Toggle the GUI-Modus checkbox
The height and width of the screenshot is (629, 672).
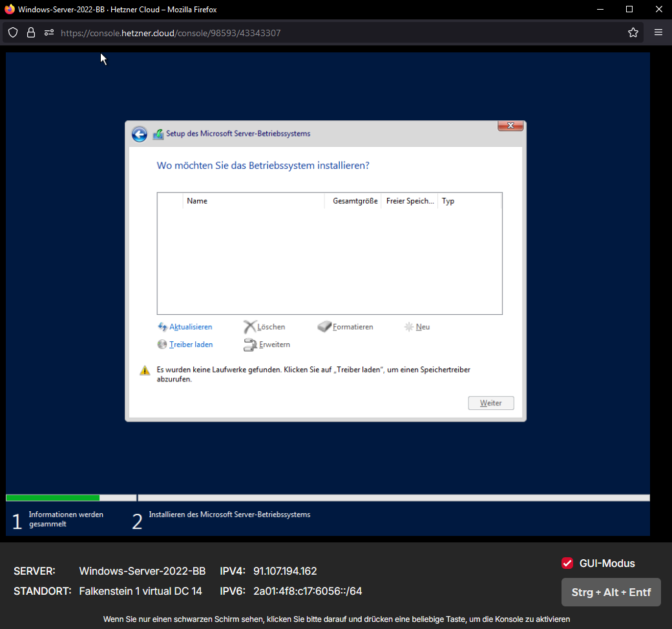[x=567, y=563]
